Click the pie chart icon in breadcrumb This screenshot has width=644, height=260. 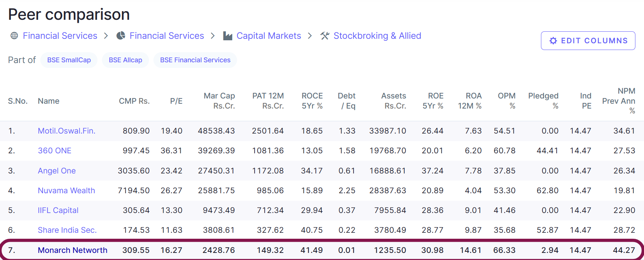pos(121,36)
